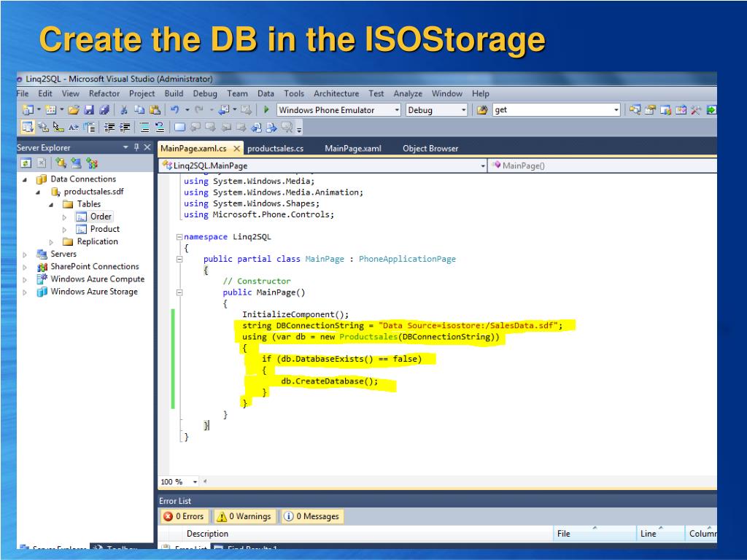This screenshot has width=747, height=560.
Task: Pin the Server Explorer panel
Action: pos(136,147)
